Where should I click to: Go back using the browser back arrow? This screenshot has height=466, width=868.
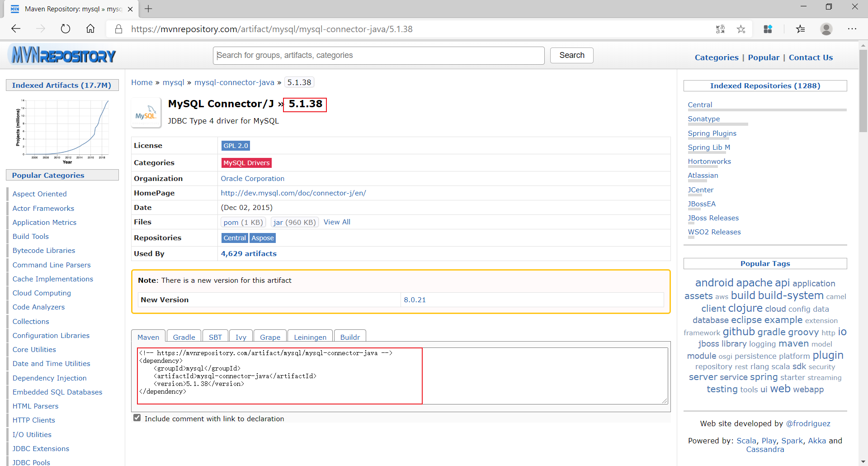point(16,29)
